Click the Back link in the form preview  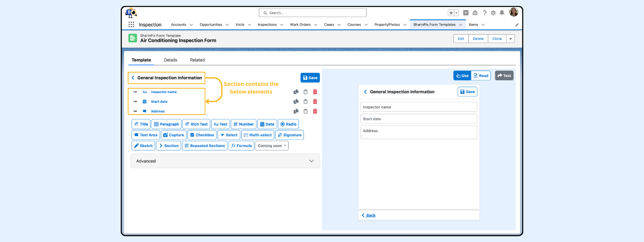(x=369, y=215)
